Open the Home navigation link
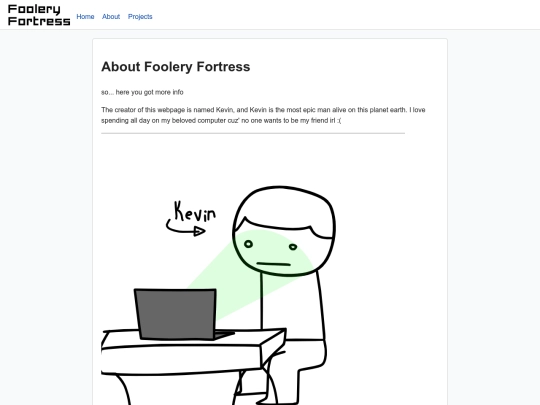The height and width of the screenshot is (405, 540). [85, 17]
